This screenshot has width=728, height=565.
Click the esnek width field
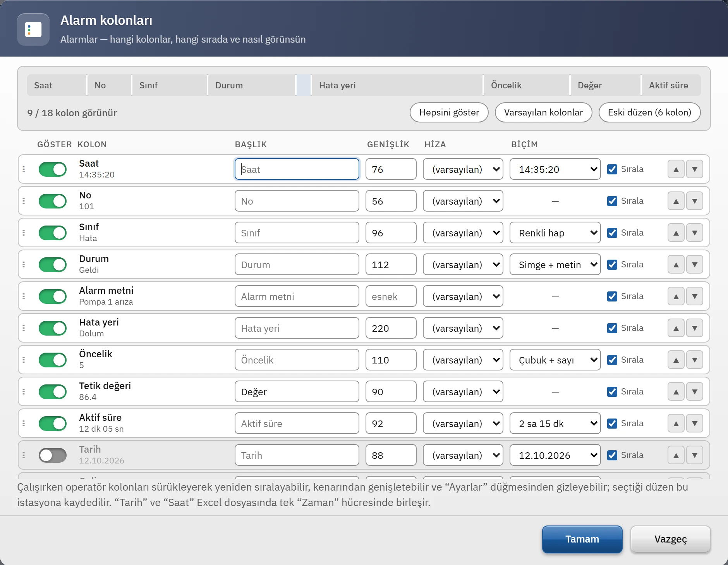point(391,296)
